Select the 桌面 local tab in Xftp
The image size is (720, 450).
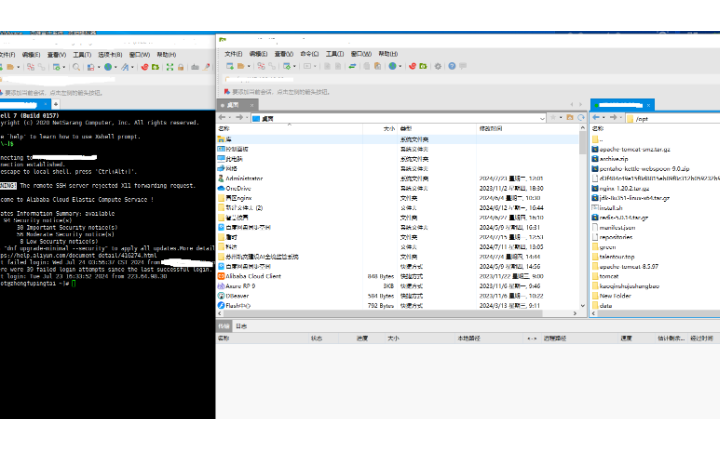point(237,105)
